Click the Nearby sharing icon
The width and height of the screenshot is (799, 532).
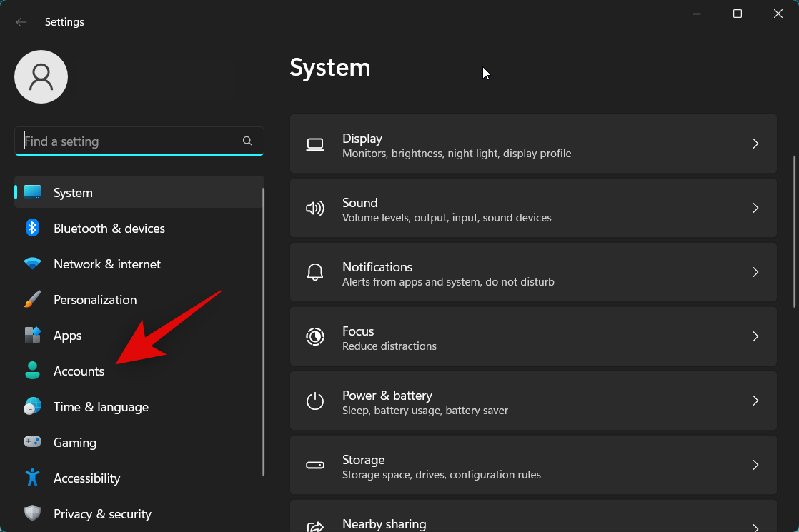tap(315, 526)
